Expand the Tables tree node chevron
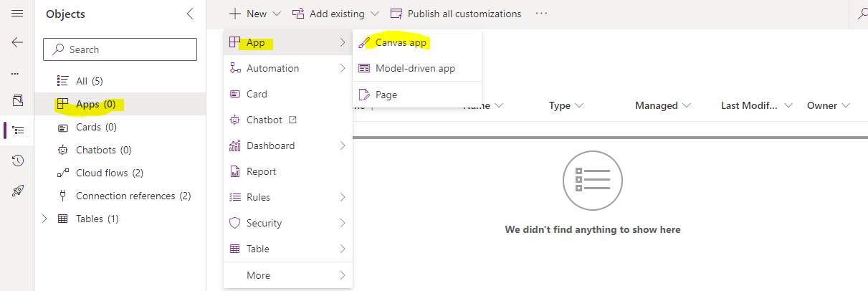868x291 pixels. 44,219
